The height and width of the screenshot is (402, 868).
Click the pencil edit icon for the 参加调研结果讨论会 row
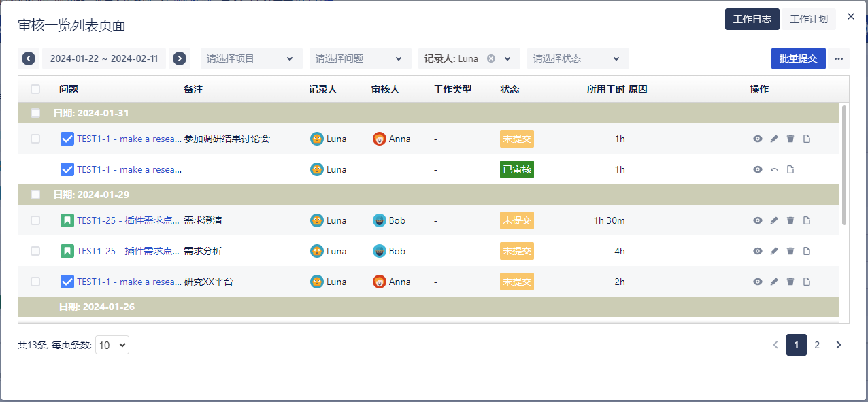[x=774, y=139]
